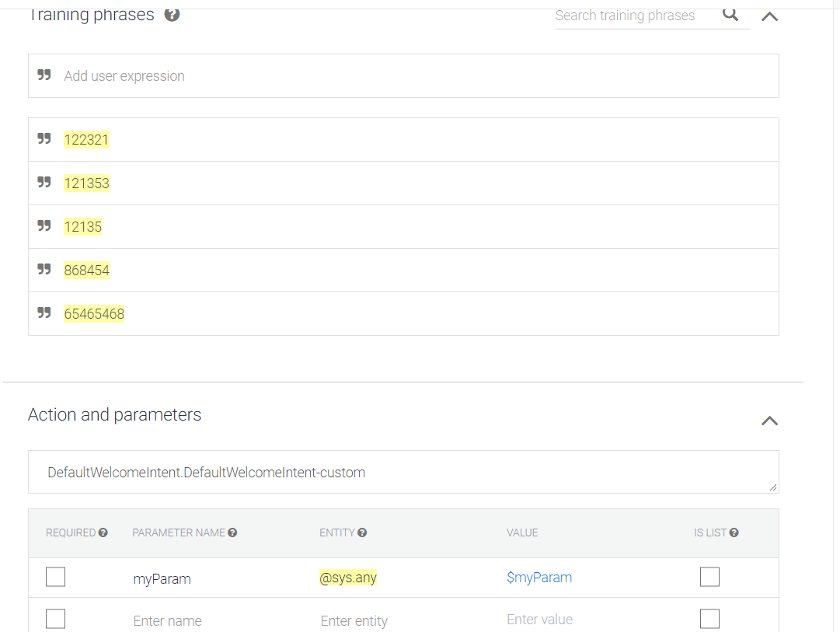Check Required box in the empty parameter row
Screen dimensions: 840x632
tap(56, 619)
